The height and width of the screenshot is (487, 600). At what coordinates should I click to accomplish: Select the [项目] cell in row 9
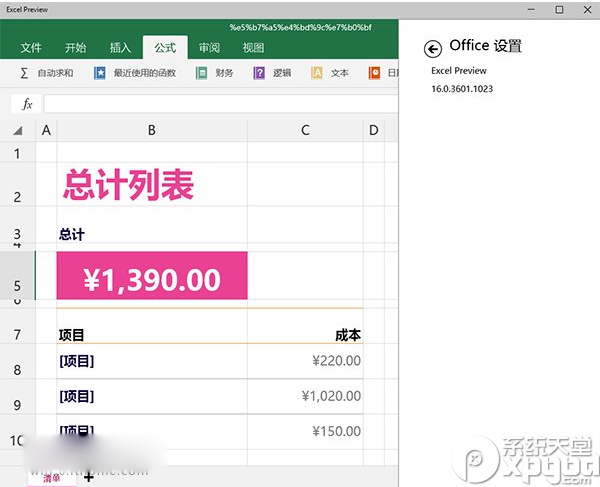tap(152, 397)
